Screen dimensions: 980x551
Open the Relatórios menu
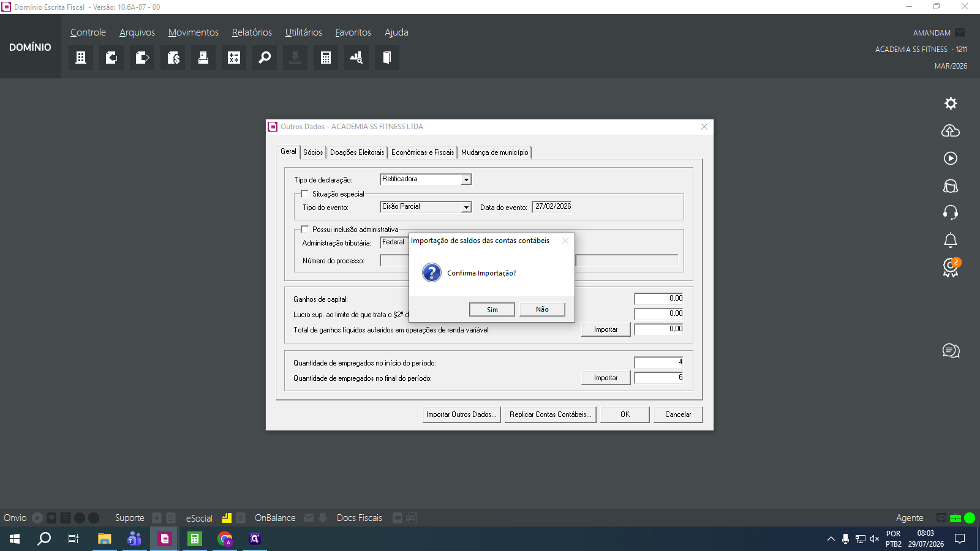coord(252,32)
